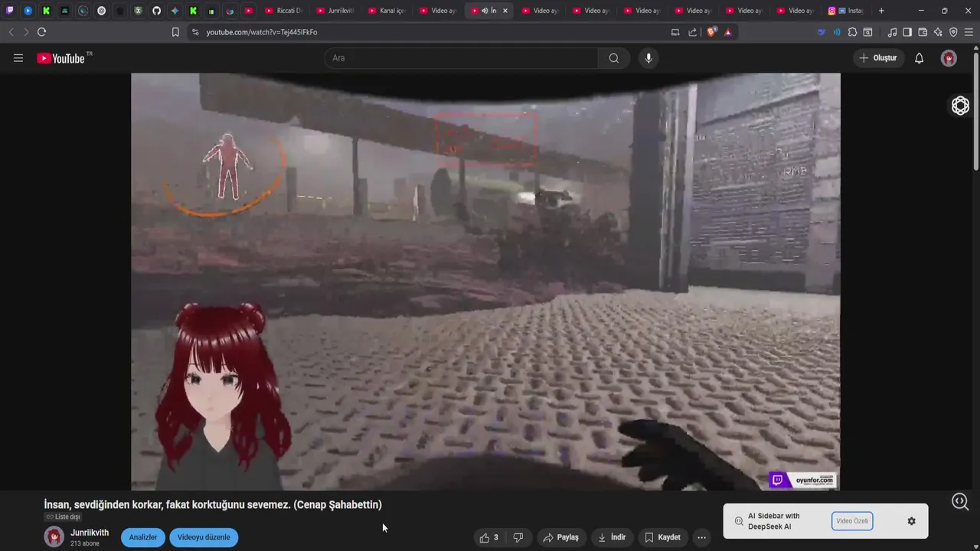Switch to the pinned GitHub tab
Screen dimensions: 980x551
pos(157,11)
